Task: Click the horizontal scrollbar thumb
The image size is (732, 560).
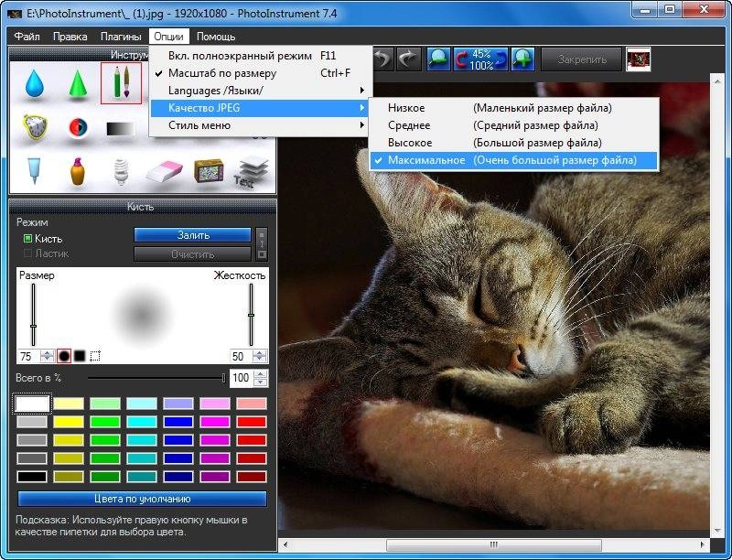Action: (x=494, y=544)
